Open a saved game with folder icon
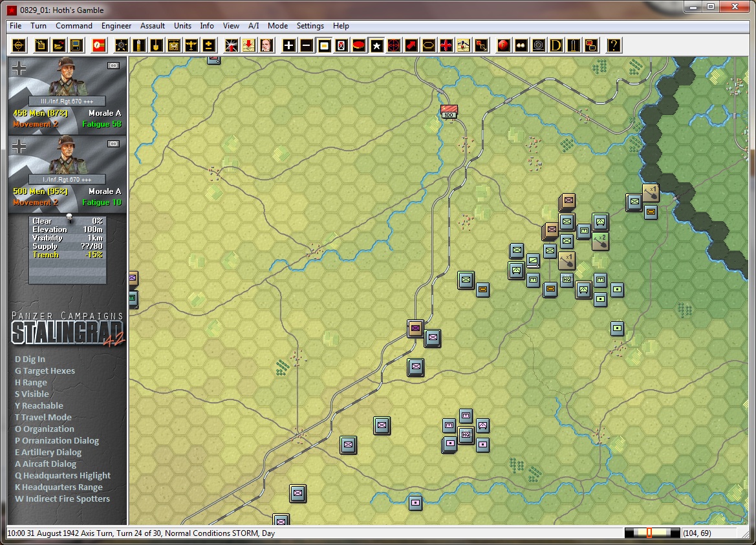The width and height of the screenshot is (756, 545). point(59,45)
